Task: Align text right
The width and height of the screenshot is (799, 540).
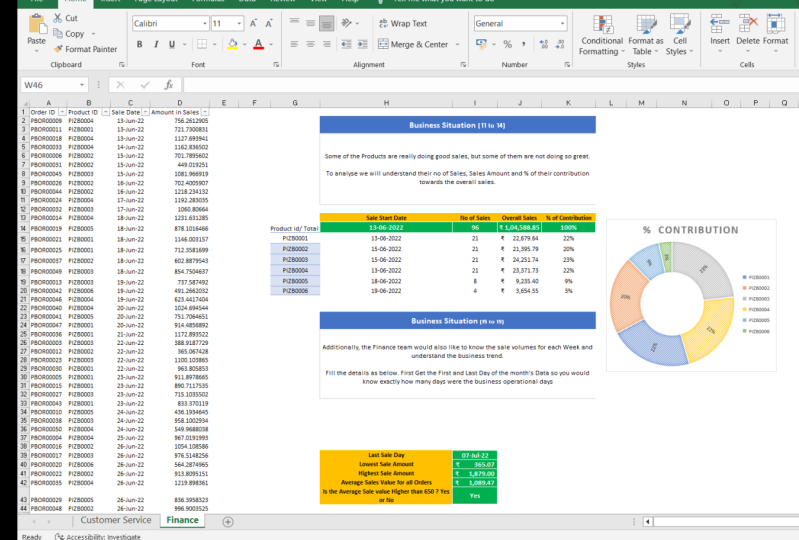Action: 327,44
